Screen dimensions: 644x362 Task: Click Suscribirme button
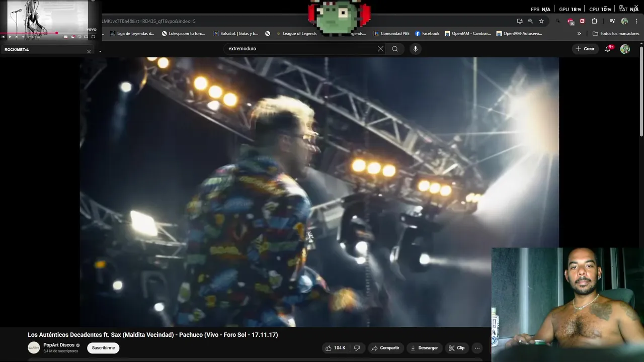point(103,348)
